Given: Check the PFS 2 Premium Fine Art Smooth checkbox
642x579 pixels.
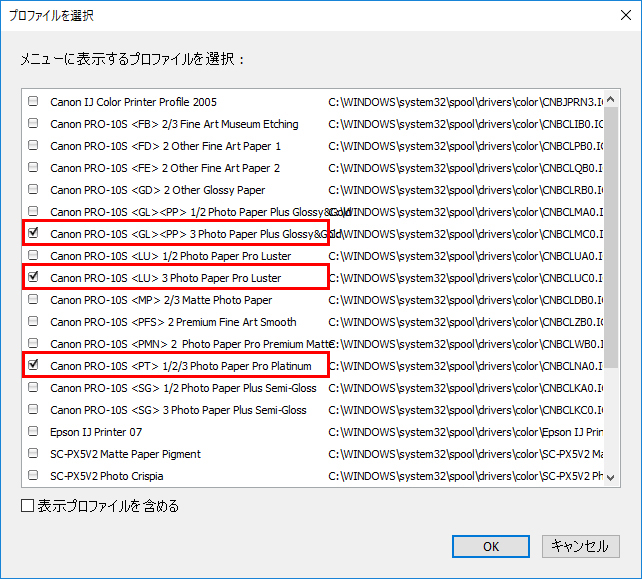Looking at the screenshot, I should pos(33,321).
